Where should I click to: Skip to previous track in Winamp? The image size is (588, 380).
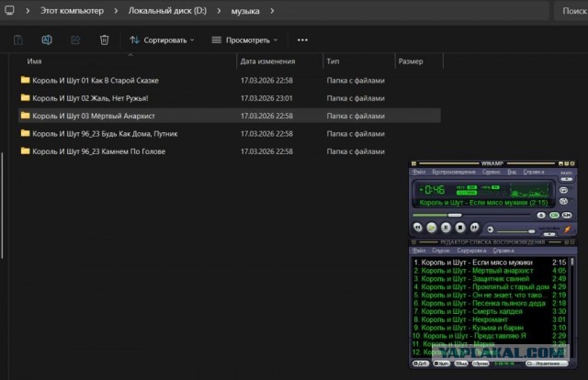(418, 226)
